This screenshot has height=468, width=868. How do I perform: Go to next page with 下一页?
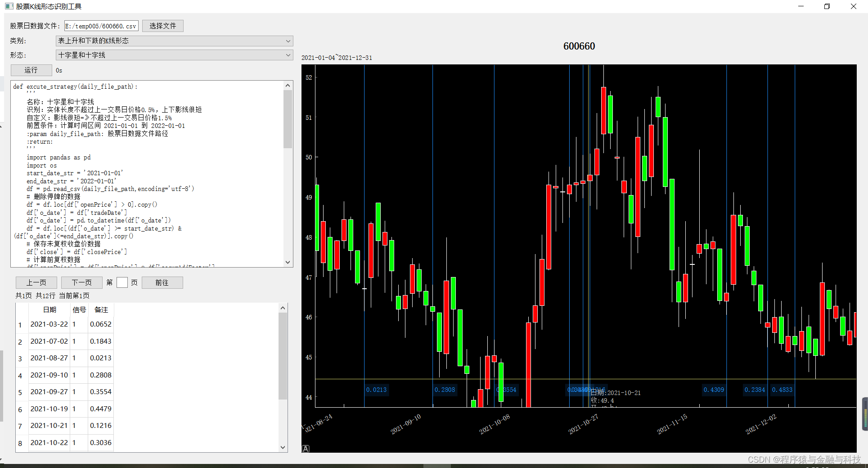(x=81, y=282)
